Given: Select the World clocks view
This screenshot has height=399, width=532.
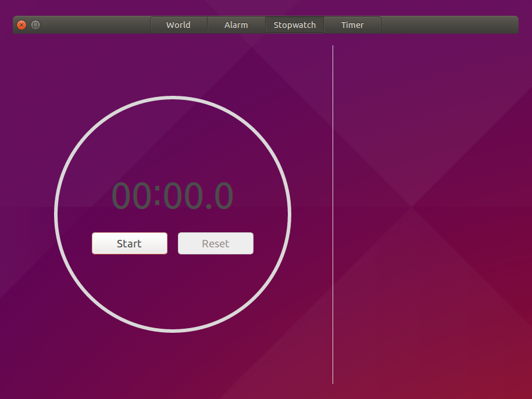Looking at the screenshot, I should click(x=178, y=24).
